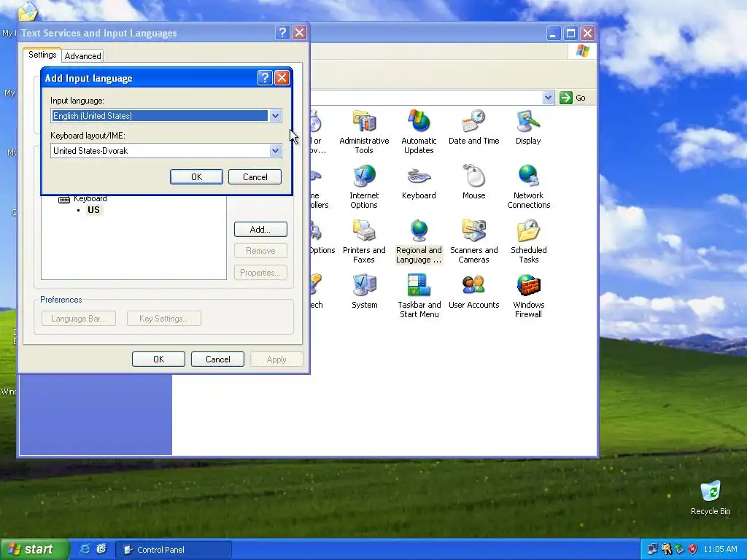Open Mouse control panel icon
747x560 pixels.
(x=473, y=182)
